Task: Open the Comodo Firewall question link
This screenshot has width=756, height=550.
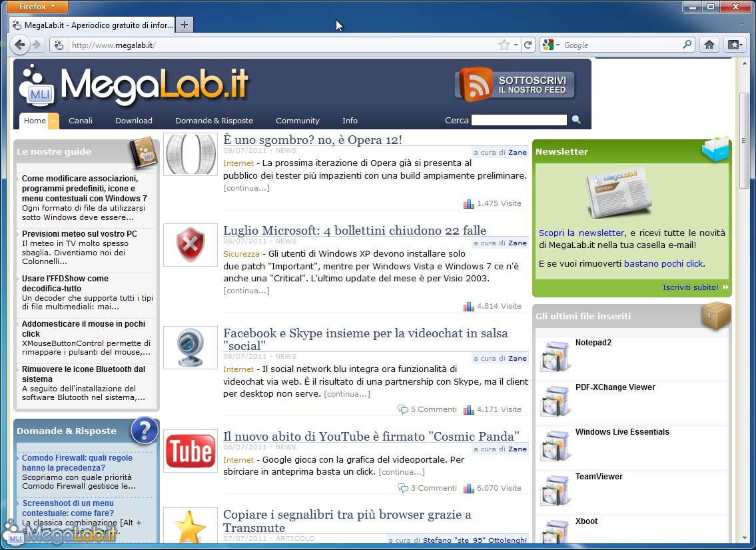Action: (x=77, y=463)
